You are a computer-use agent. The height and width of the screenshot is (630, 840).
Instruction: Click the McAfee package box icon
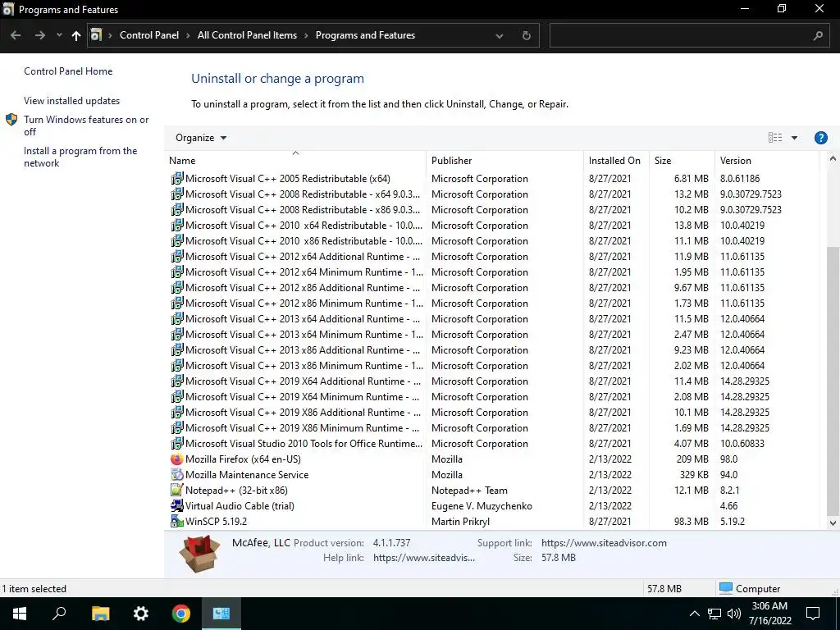tap(199, 554)
